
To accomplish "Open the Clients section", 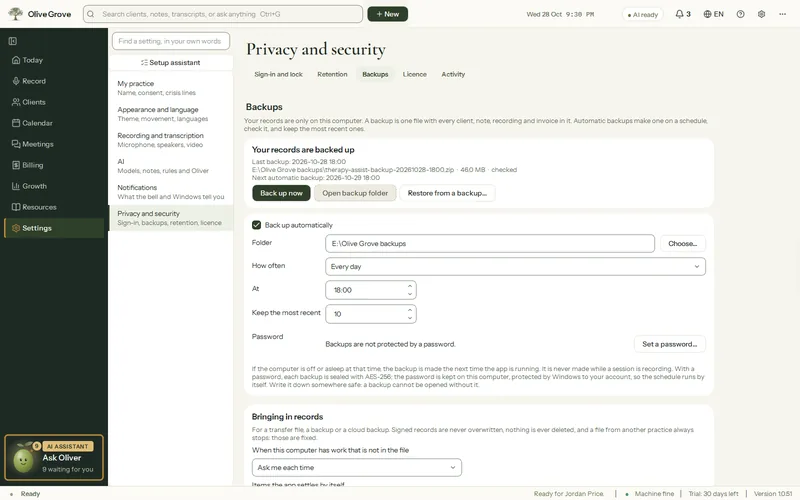I will tap(54, 102).
